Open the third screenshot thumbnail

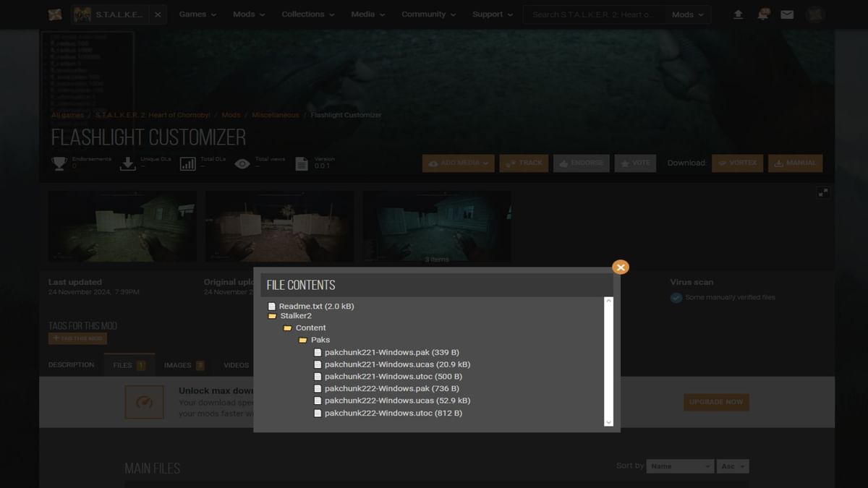coord(437,225)
